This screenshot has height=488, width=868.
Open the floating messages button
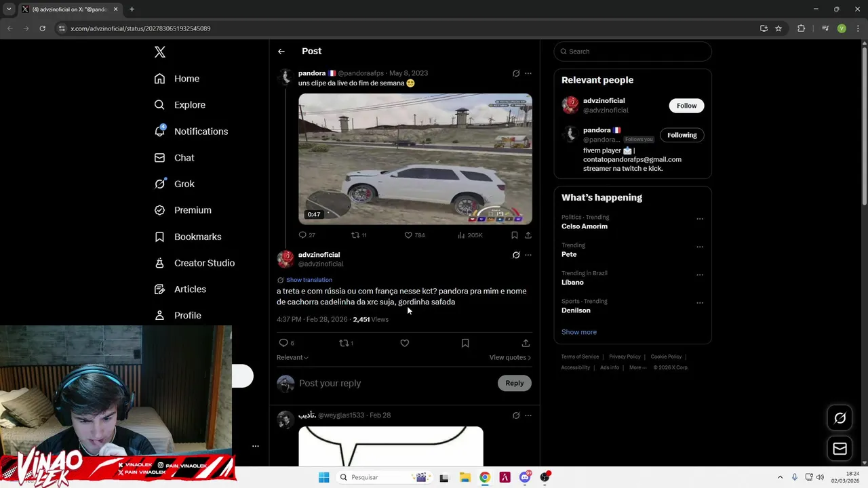(840, 449)
